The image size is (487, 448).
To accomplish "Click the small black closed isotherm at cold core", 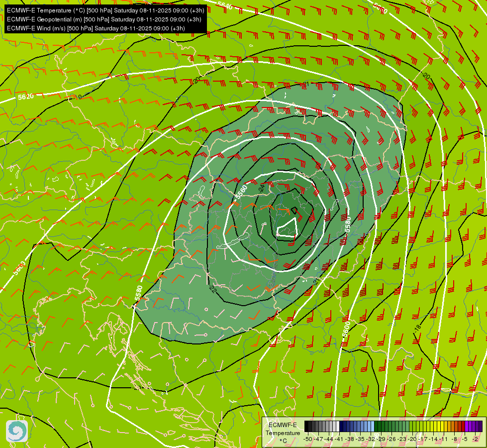I will pos(294,211).
